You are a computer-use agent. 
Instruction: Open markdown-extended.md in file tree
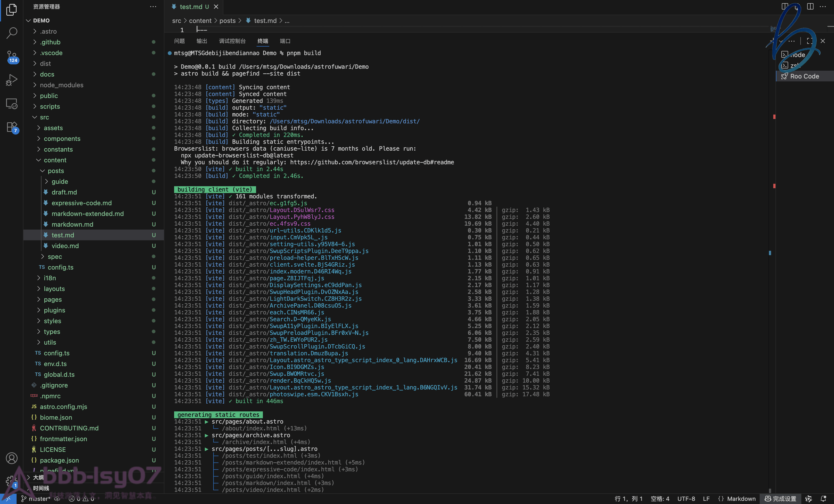pyautogui.click(x=87, y=213)
